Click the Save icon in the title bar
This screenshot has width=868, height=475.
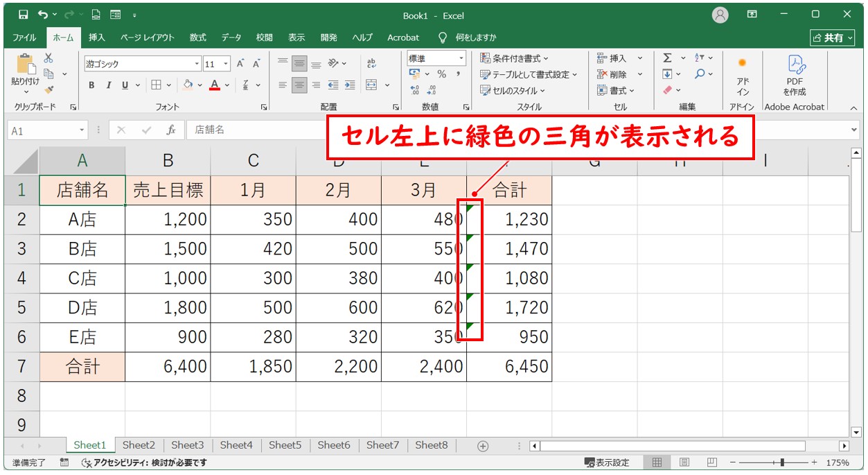pyautogui.click(x=23, y=15)
